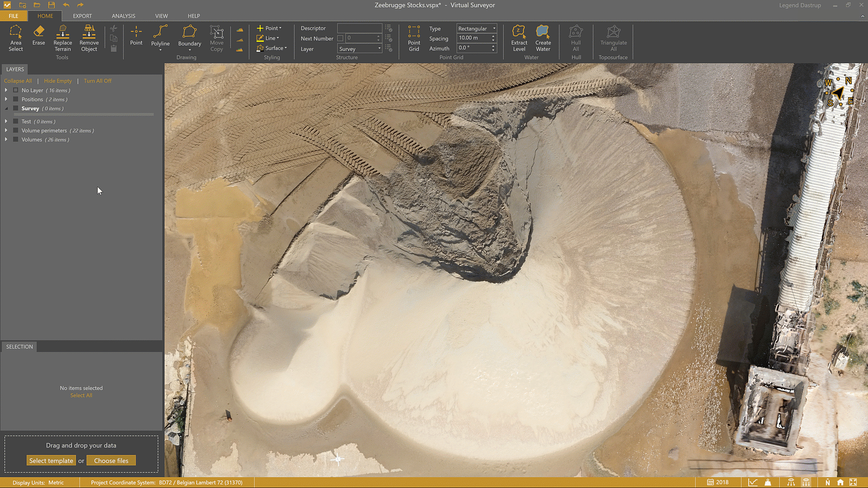Open the EXPORT menu tab
The height and width of the screenshot is (488, 868).
(82, 16)
